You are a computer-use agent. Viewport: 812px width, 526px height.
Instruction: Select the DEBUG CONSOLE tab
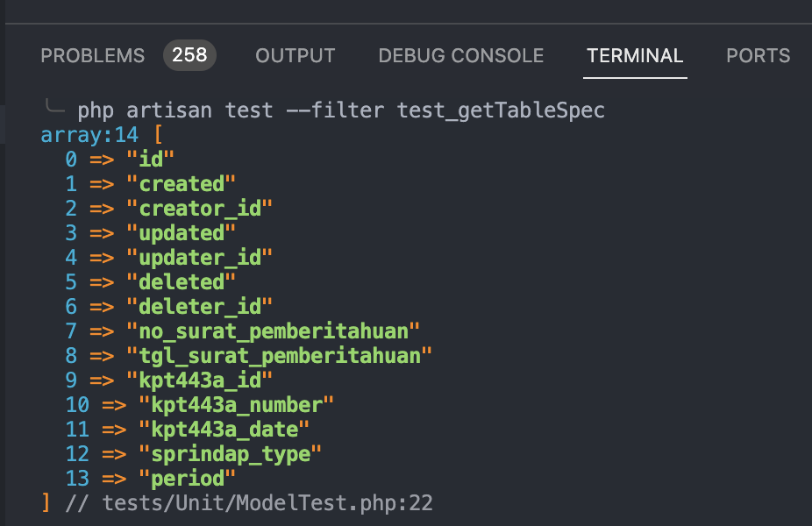tap(460, 55)
